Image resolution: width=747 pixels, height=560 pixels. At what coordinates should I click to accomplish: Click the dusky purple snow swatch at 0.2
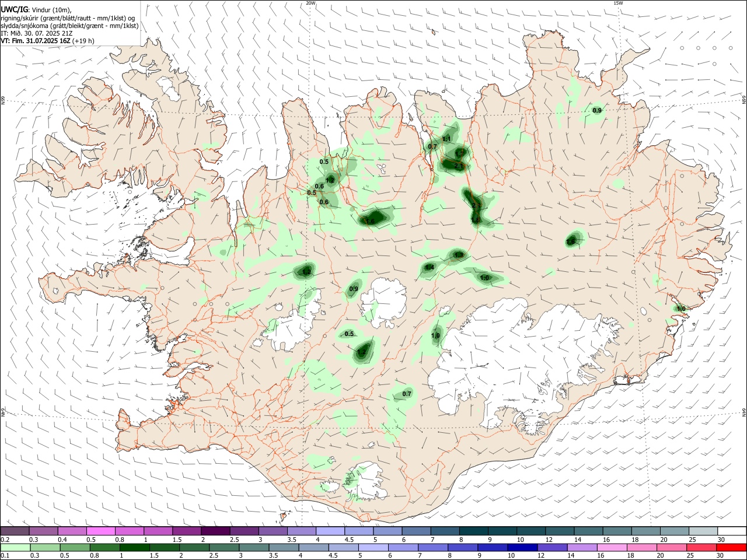(x=15, y=531)
